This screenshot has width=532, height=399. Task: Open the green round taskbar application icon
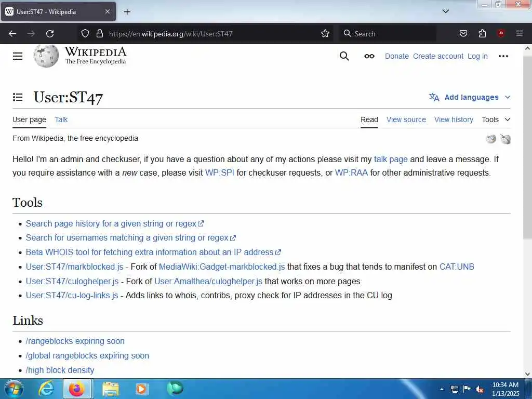(175, 388)
